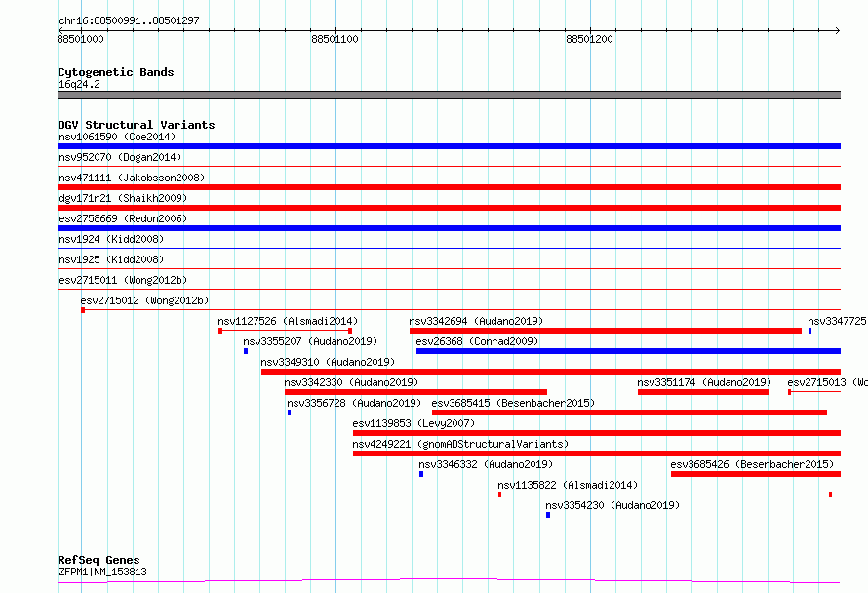
Task: Open the RefSeq Genes track heading
Action: [x=99, y=560]
